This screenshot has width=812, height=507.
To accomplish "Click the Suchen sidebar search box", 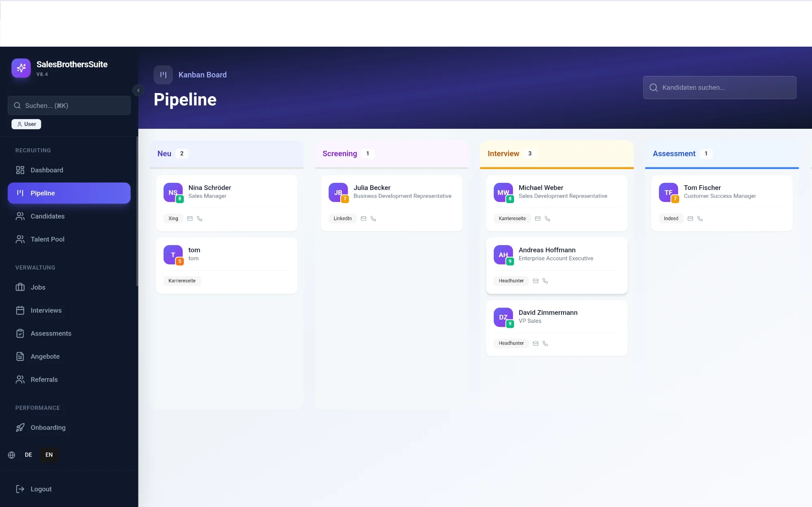I will click(69, 106).
